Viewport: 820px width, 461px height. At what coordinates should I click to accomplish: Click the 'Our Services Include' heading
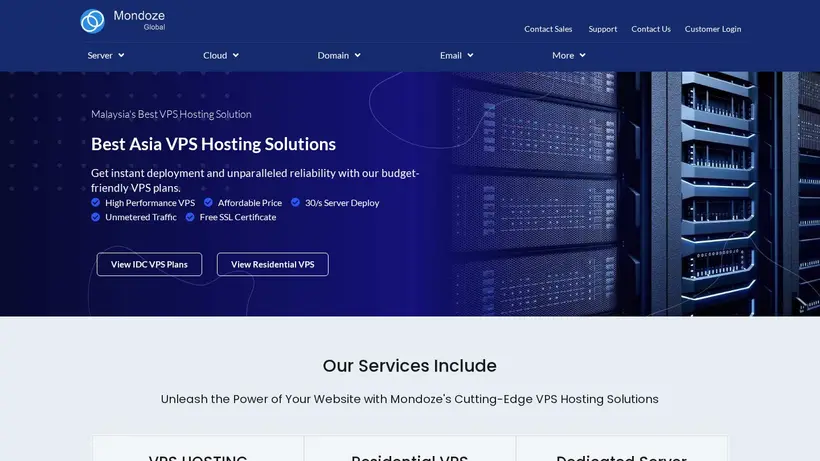(x=409, y=365)
